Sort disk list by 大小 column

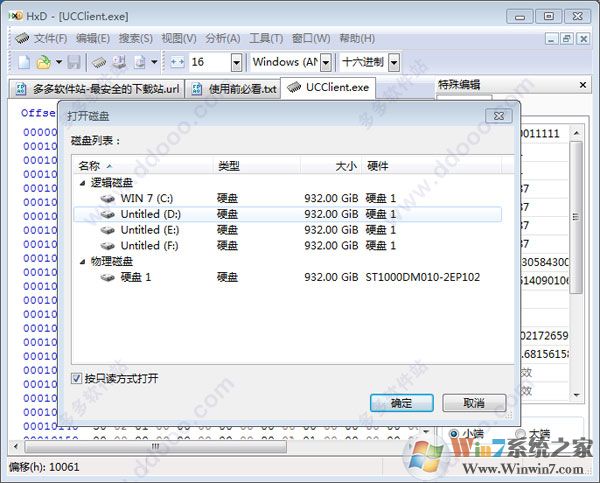(331, 166)
